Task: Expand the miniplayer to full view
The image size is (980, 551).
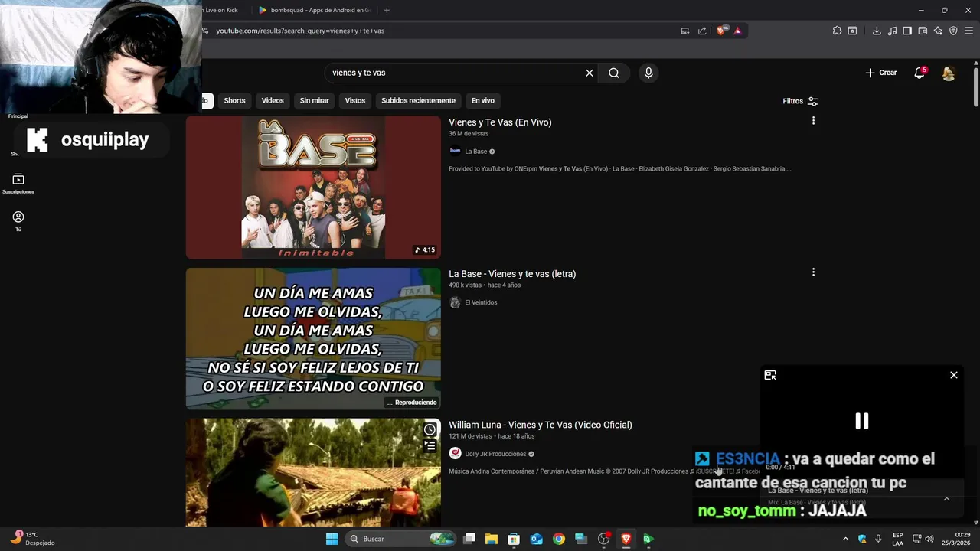Action: (770, 375)
